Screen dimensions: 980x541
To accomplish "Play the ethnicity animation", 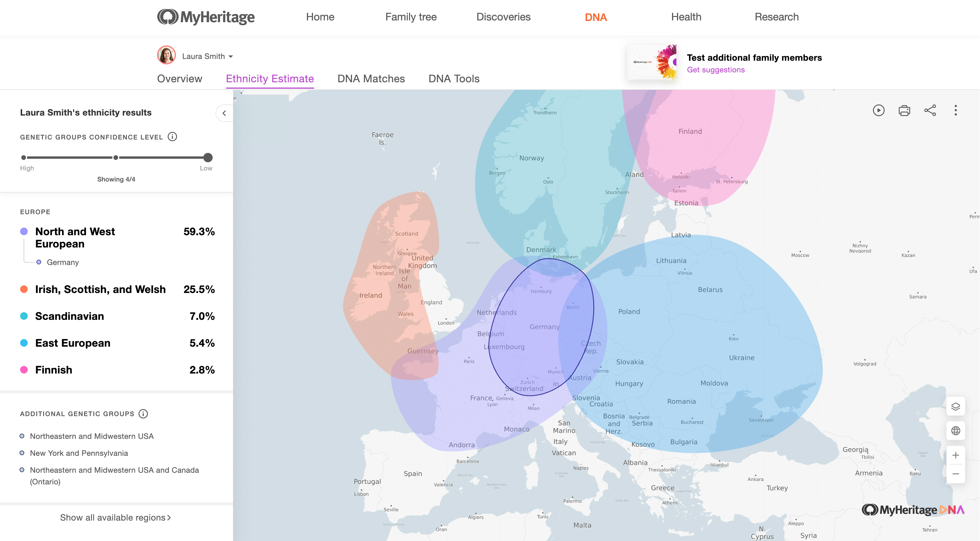I will tap(878, 110).
